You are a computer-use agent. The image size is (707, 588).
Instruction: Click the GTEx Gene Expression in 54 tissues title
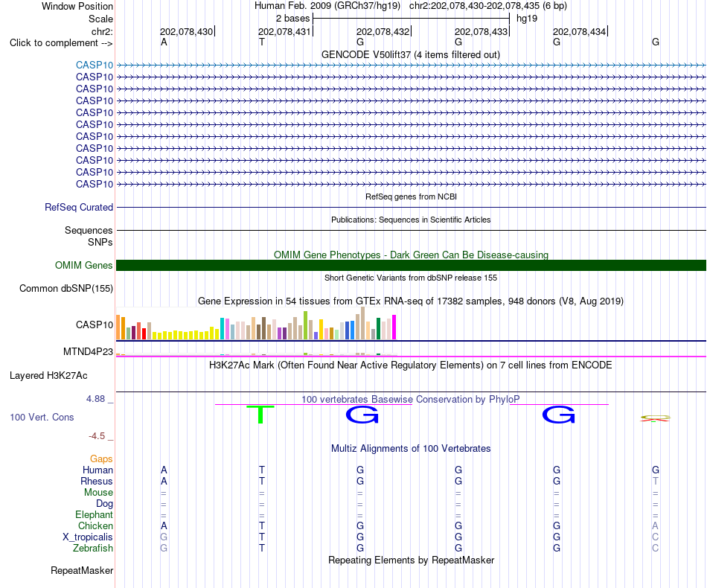[411, 301]
